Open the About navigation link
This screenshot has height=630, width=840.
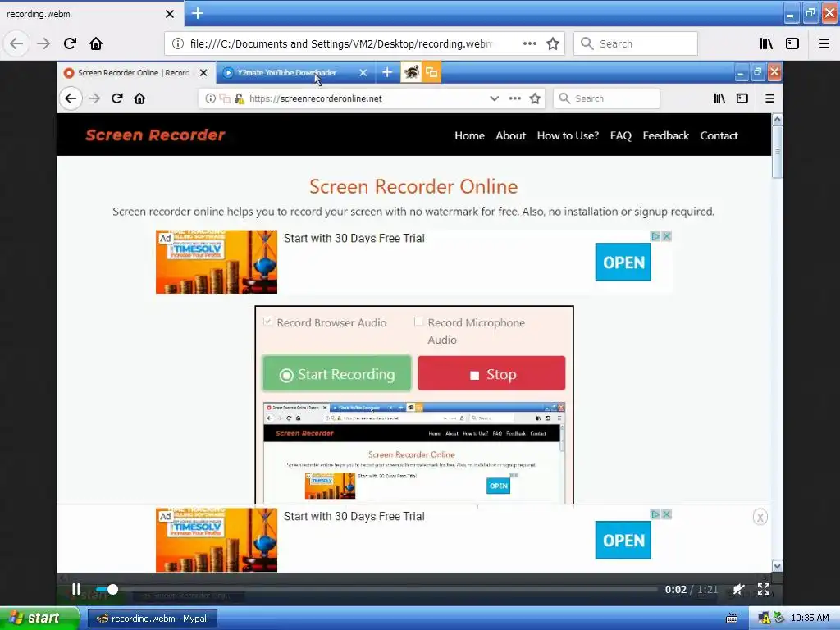[x=510, y=135]
